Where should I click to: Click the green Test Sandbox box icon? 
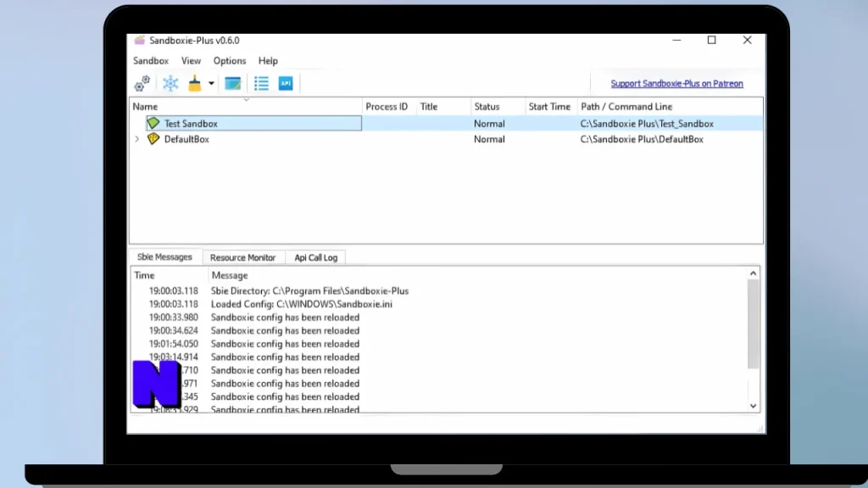[153, 123]
